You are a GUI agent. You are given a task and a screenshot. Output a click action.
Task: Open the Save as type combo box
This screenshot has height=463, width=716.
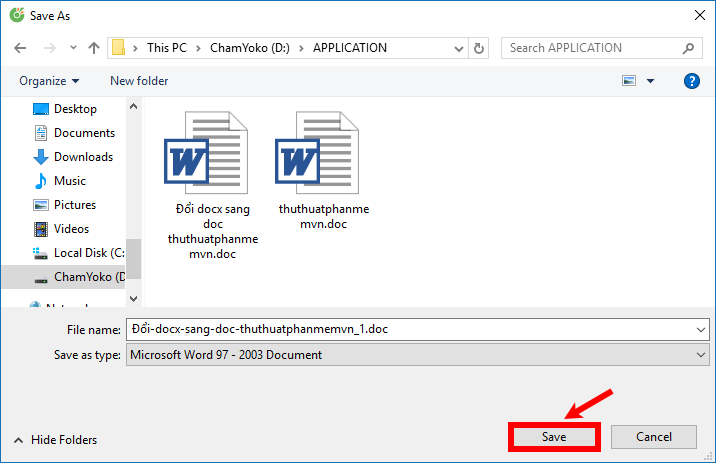pos(417,355)
